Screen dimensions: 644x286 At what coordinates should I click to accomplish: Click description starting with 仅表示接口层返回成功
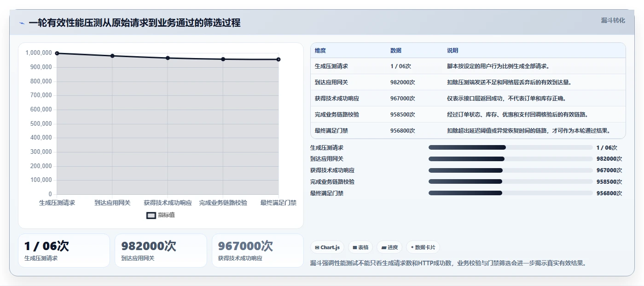tap(507, 99)
